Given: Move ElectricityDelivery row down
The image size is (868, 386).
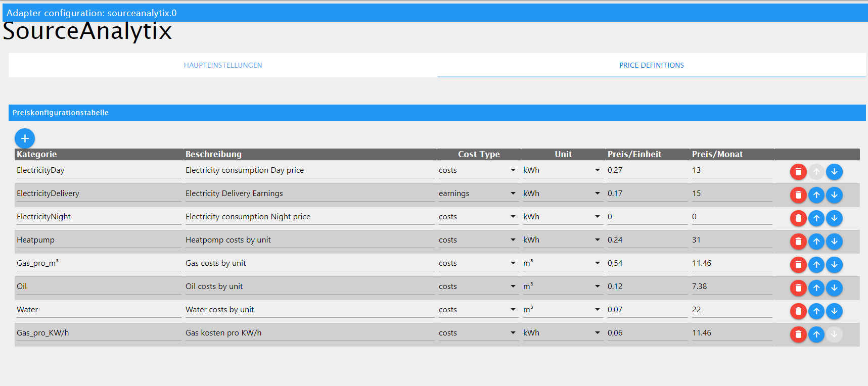Looking at the screenshot, I should coord(834,195).
